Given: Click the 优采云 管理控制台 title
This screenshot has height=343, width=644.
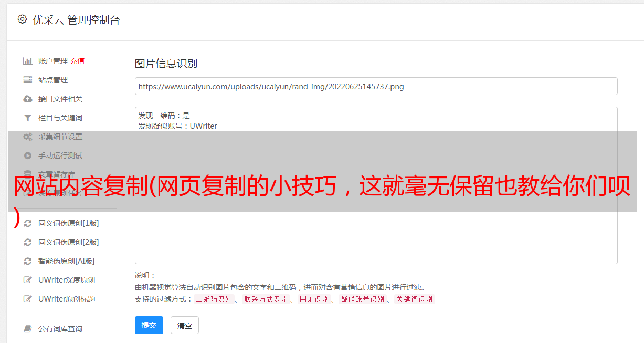Looking at the screenshot, I should pos(76,20).
